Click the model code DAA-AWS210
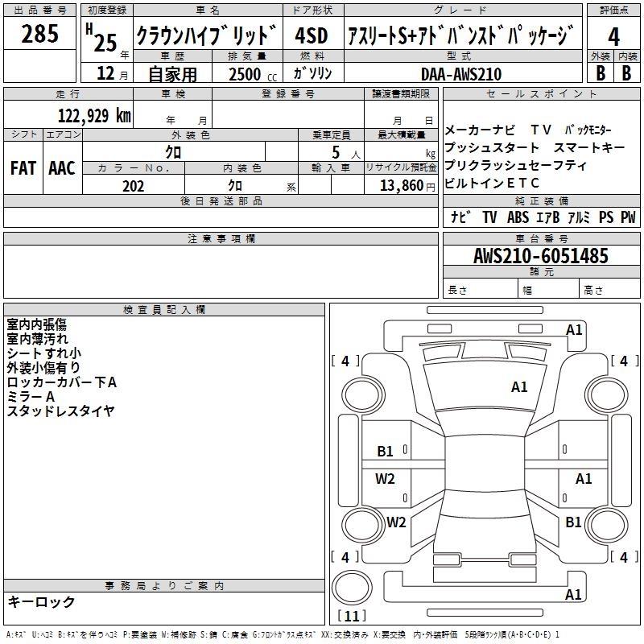The width and height of the screenshot is (644, 644). coord(461,74)
